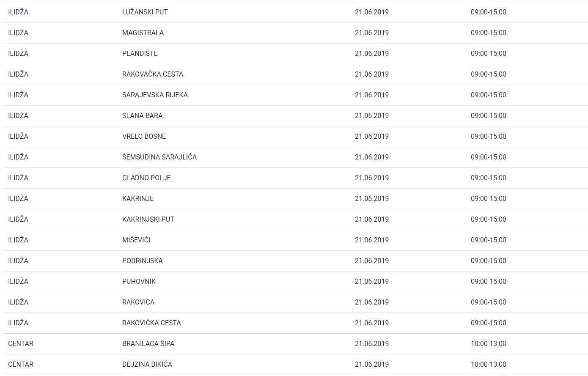The height and width of the screenshot is (376, 588).
Task: Click the RAKOVICA street name
Action: (x=138, y=302)
